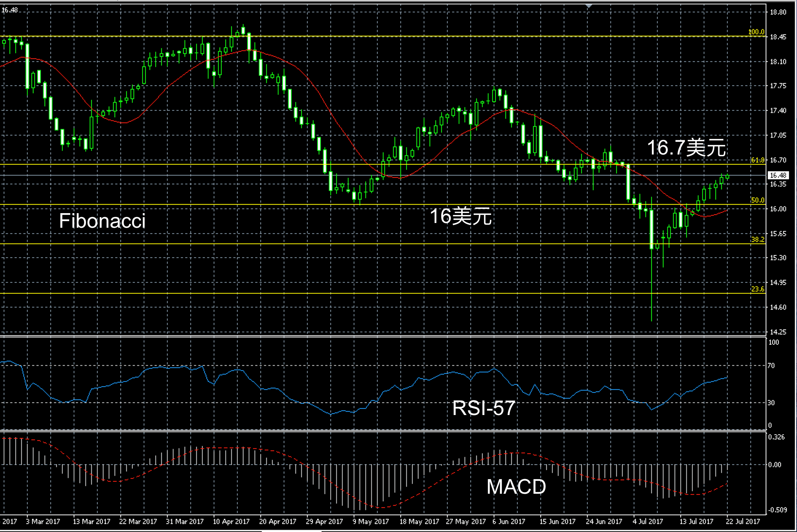Select the 50.0 Fibonacci level label
The image size is (797, 532).
(758, 200)
